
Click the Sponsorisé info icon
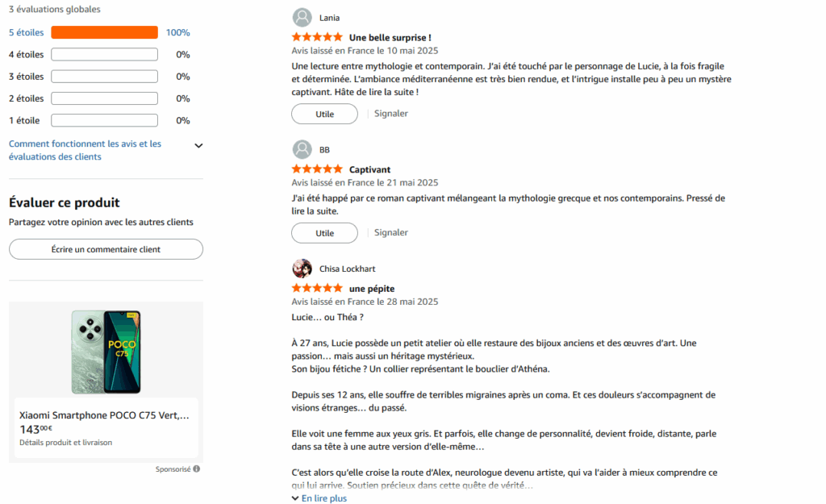(x=197, y=469)
